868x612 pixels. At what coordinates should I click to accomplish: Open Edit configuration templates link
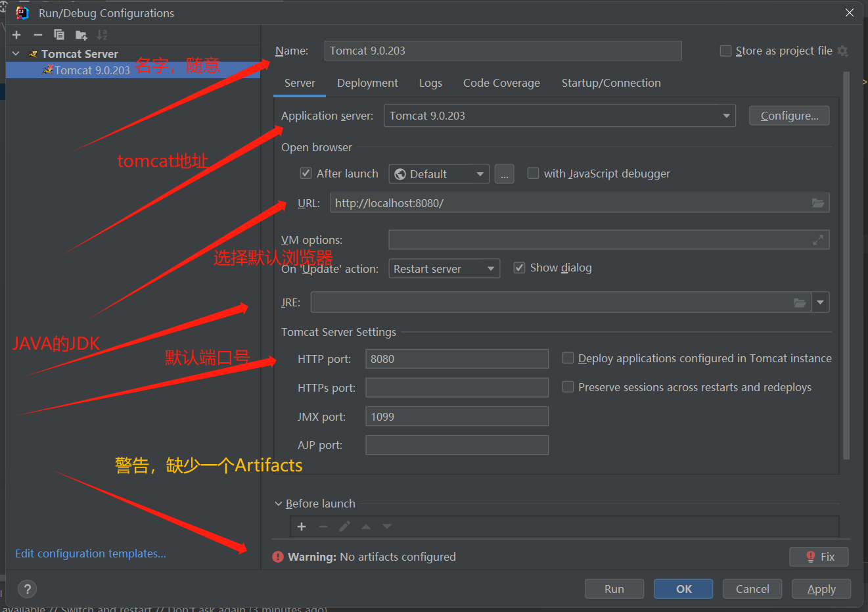pyautogui.click(x=91, y=553)
